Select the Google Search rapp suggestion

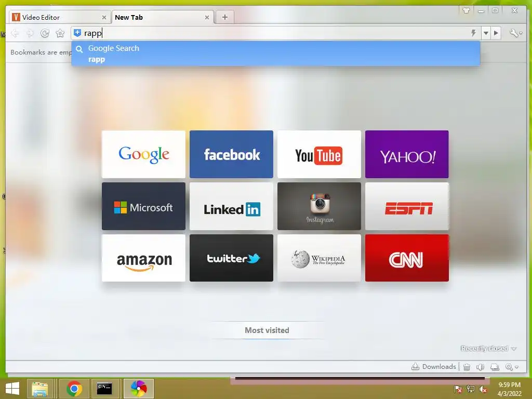coord(275,54)
